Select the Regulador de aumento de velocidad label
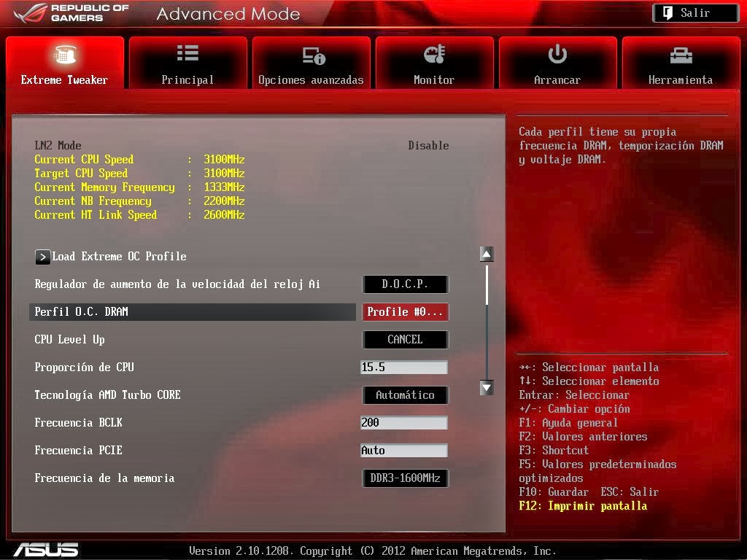Screen dimensions: 747x560 [178, 284]
